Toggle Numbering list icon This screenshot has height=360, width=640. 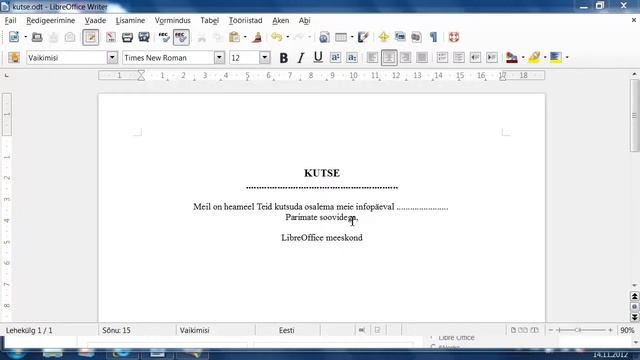click(x=442, y=58)
